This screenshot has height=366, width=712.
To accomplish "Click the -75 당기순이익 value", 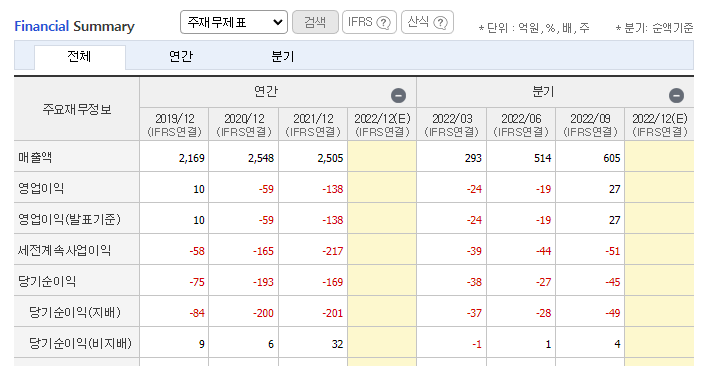I will [197, 282].
